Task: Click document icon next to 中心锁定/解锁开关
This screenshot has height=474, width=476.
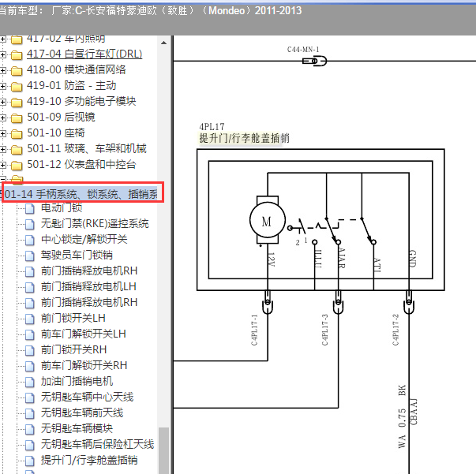Action: (30, 241)
